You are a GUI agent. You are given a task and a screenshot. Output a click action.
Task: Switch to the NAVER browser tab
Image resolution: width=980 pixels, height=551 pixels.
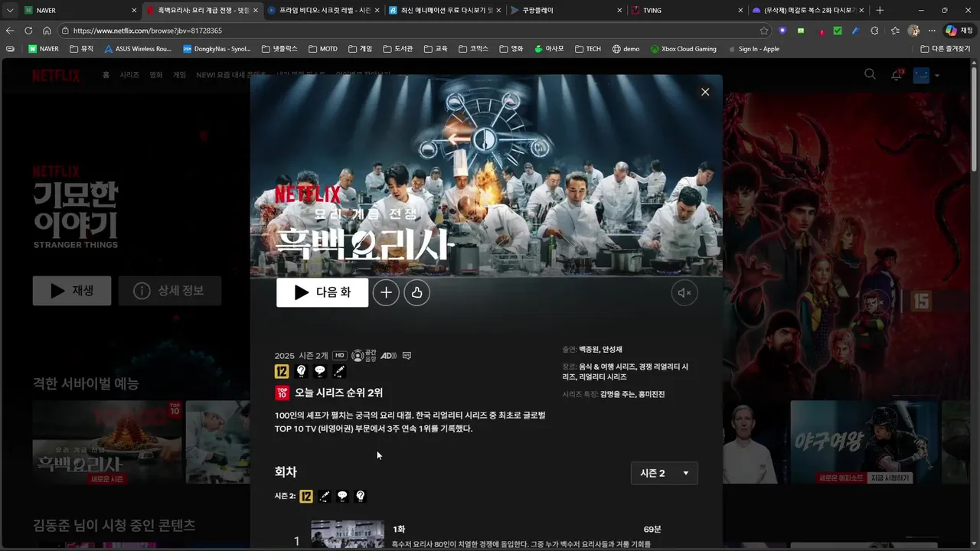[x=80, y=11]
